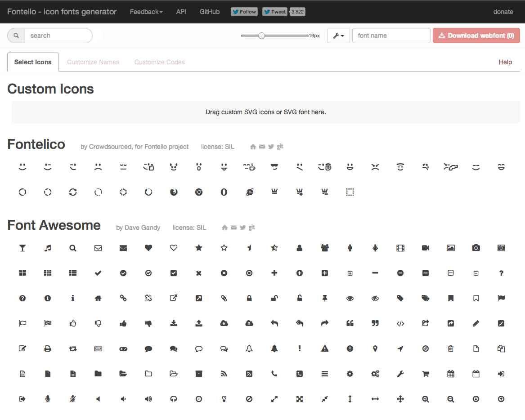Select the Fontelico Opera browser icon
525x420 pixels.
(x=224, y=192)
